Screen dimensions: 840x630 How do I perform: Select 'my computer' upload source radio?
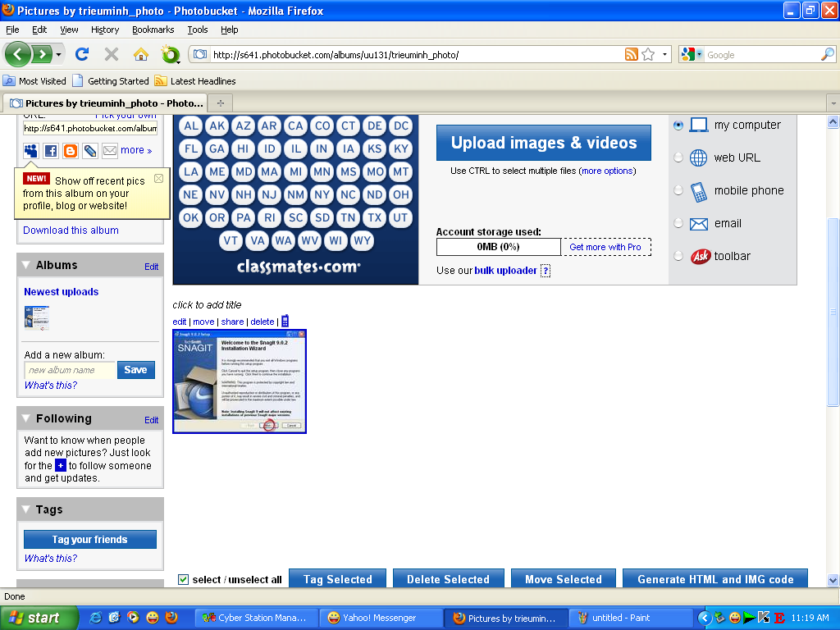tap(678, 126)
